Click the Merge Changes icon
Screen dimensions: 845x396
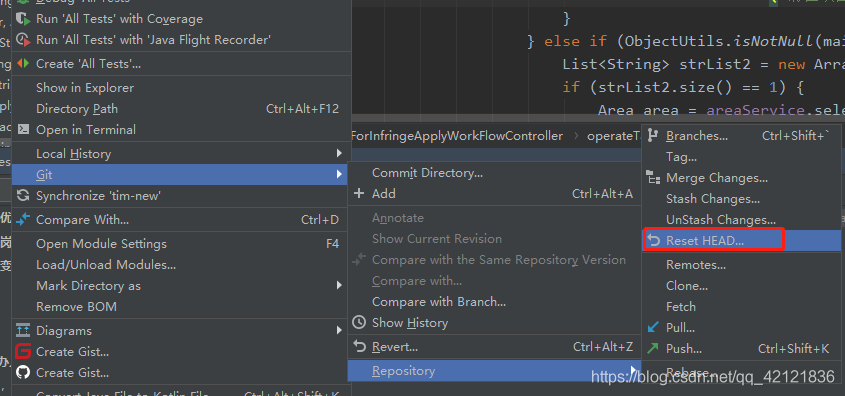[x=654, y=178]
